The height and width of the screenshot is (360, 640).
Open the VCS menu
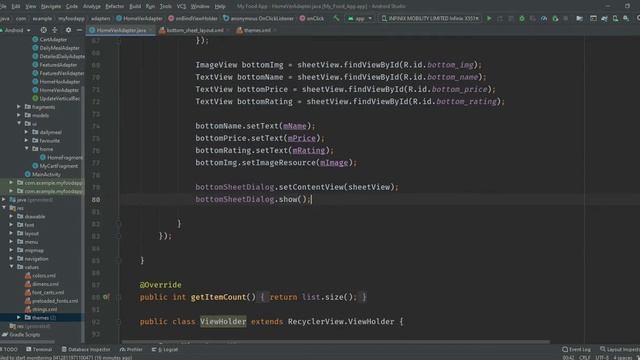pyautogui.click(x=181, y=6)
